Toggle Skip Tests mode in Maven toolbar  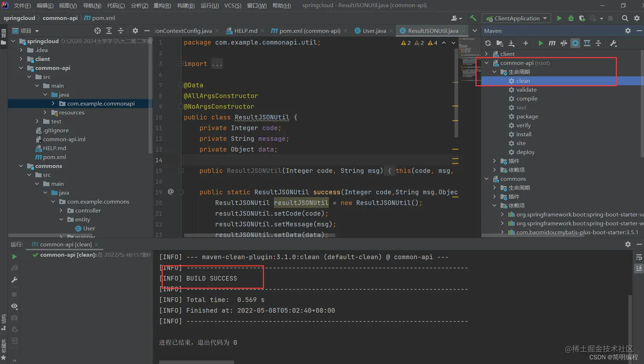point(575,43)
